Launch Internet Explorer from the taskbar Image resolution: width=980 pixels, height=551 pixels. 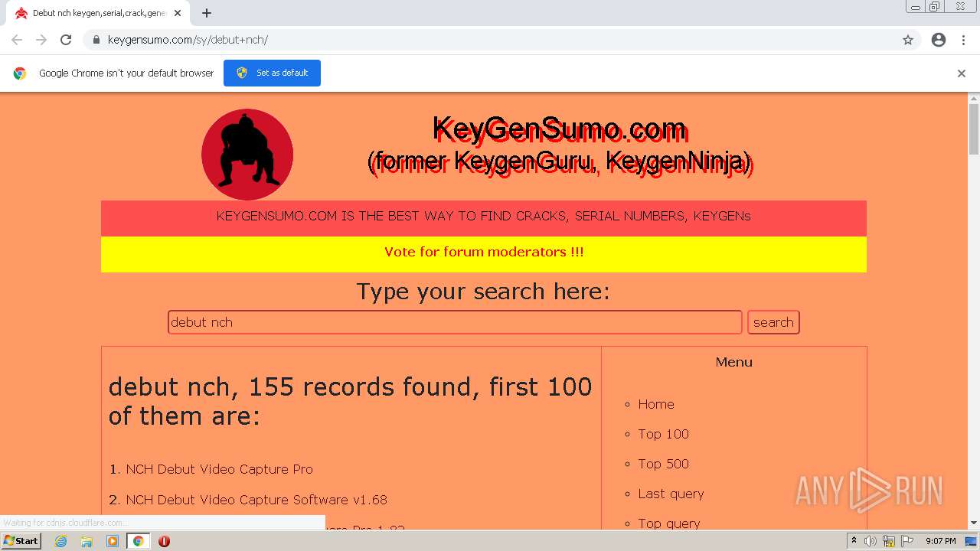pyautogui.click(x=61, y=541)
